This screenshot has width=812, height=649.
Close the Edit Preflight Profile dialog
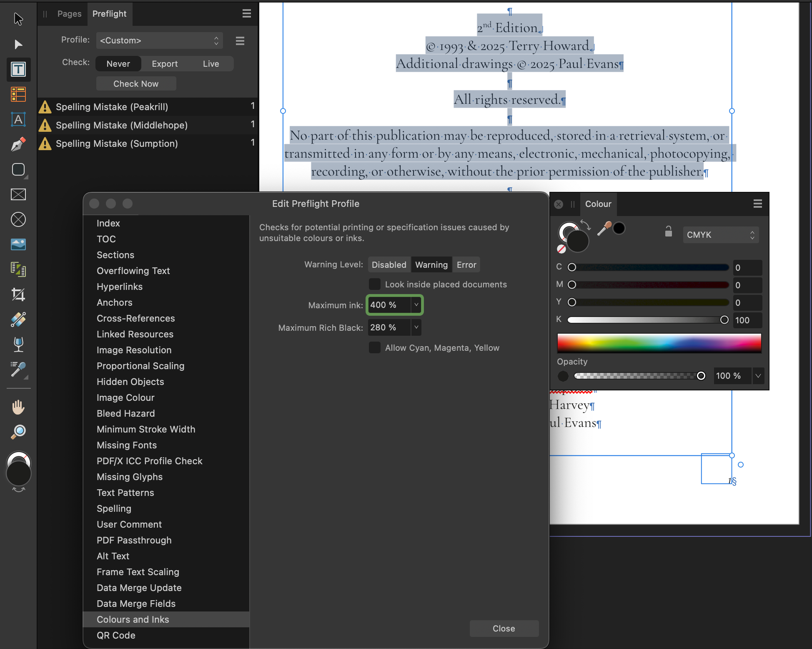(504, 629)
